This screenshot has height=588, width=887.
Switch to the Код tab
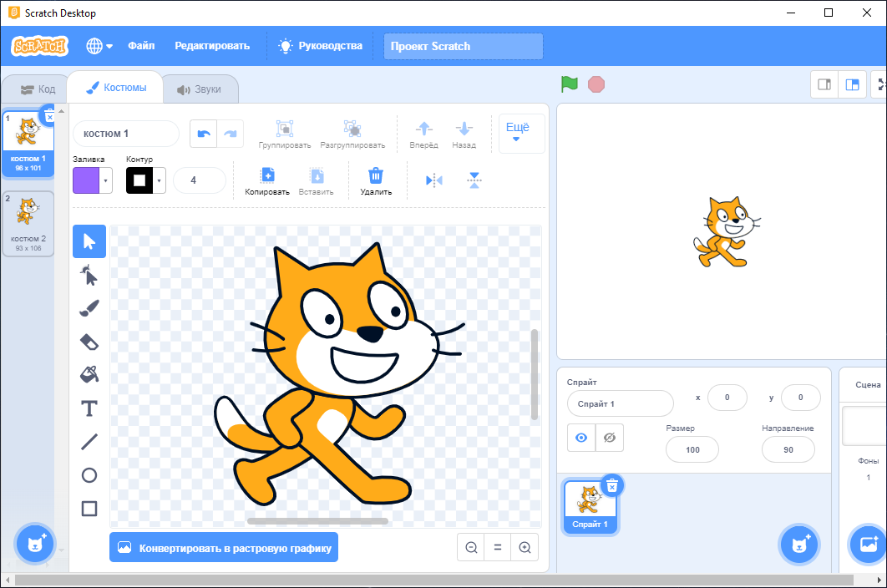pos(38,89)
